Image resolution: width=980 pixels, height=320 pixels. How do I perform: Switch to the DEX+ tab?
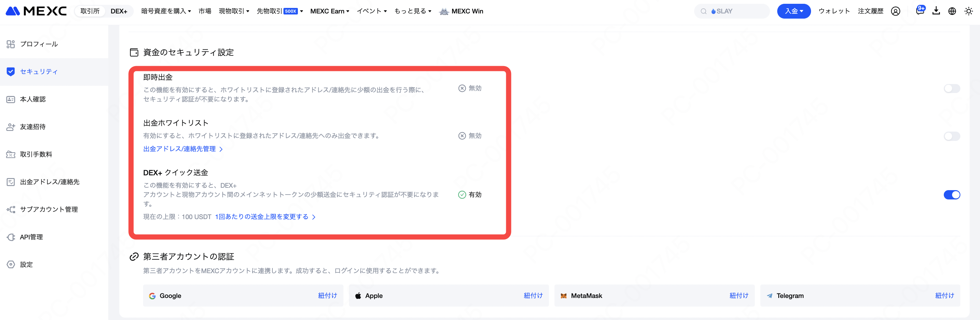point(119,11)
